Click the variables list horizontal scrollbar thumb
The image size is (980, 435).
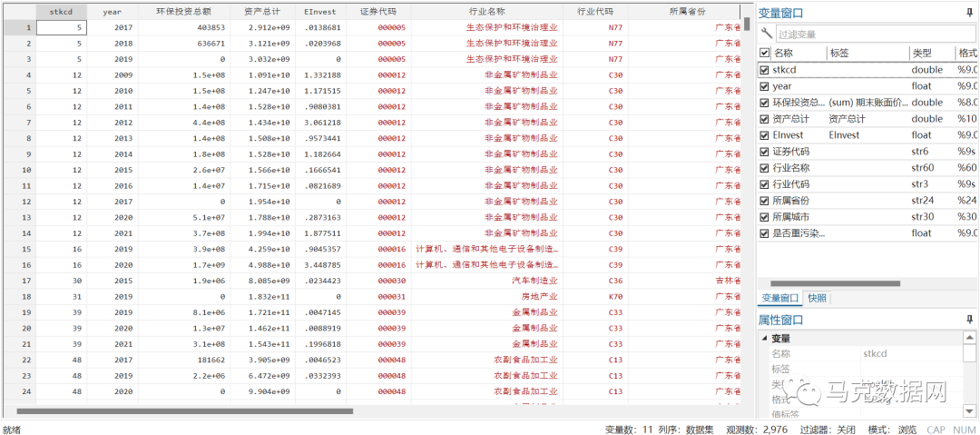click(x=835, y=283)
